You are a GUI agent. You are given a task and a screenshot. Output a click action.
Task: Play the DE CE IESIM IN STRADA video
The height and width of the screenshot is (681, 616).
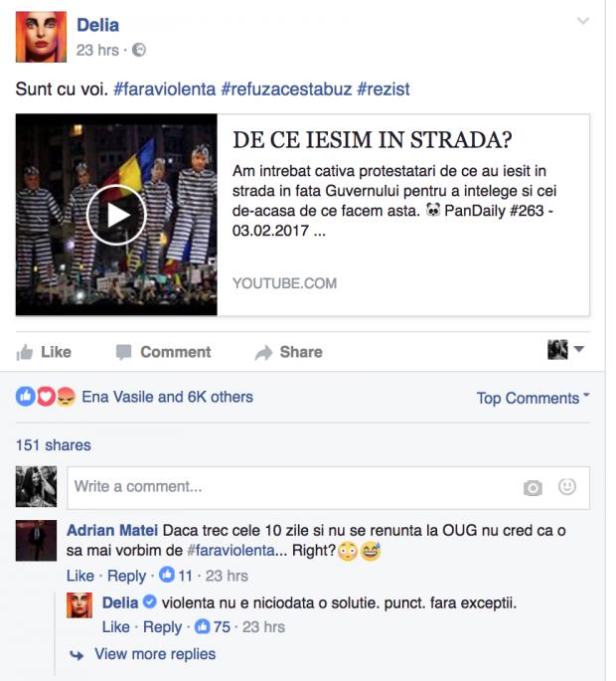click(116, 215)
